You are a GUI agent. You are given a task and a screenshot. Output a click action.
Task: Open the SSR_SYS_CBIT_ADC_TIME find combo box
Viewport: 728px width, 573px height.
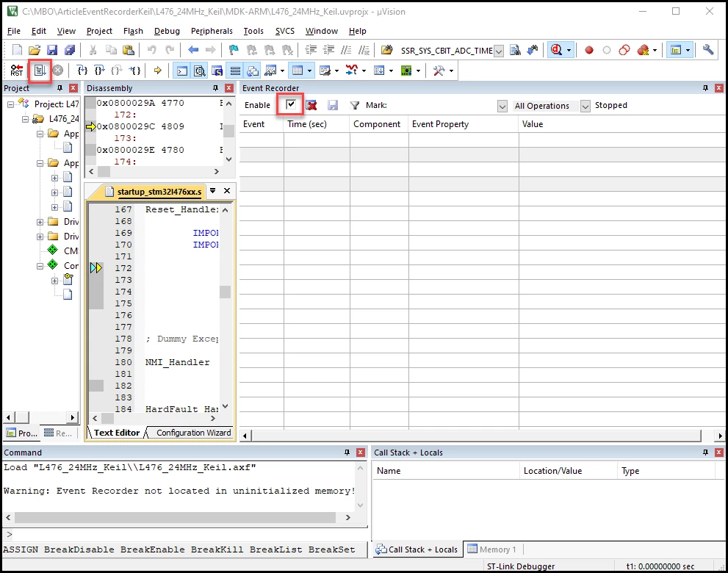click(499, 51)
